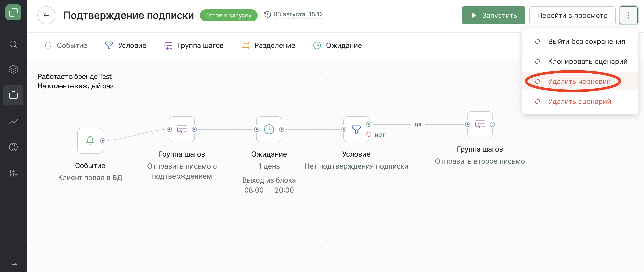Open the layers icon in the sidebar
Screen dimensions: 644x272
click(x=13, y=69)
